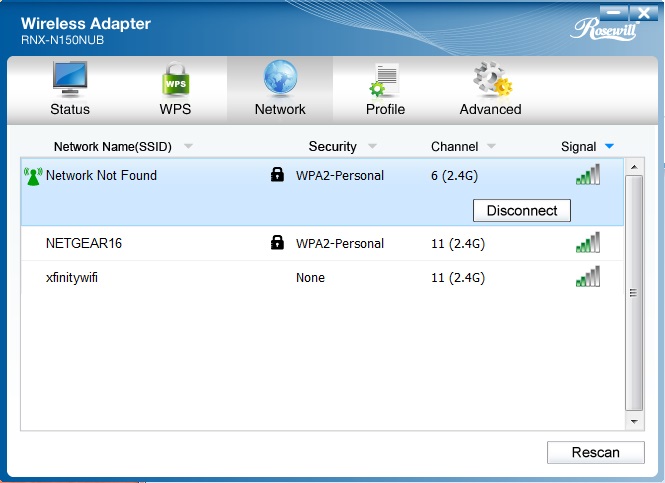This screenshot has width=665, height=483.
Task: Rescan for wireless networks
Action: coord(595,452)
